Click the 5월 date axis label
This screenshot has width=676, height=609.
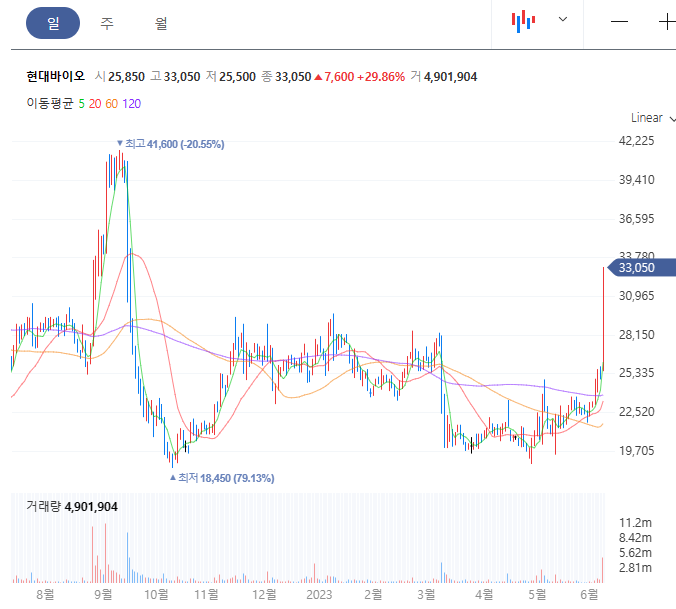tap(537, 595)
